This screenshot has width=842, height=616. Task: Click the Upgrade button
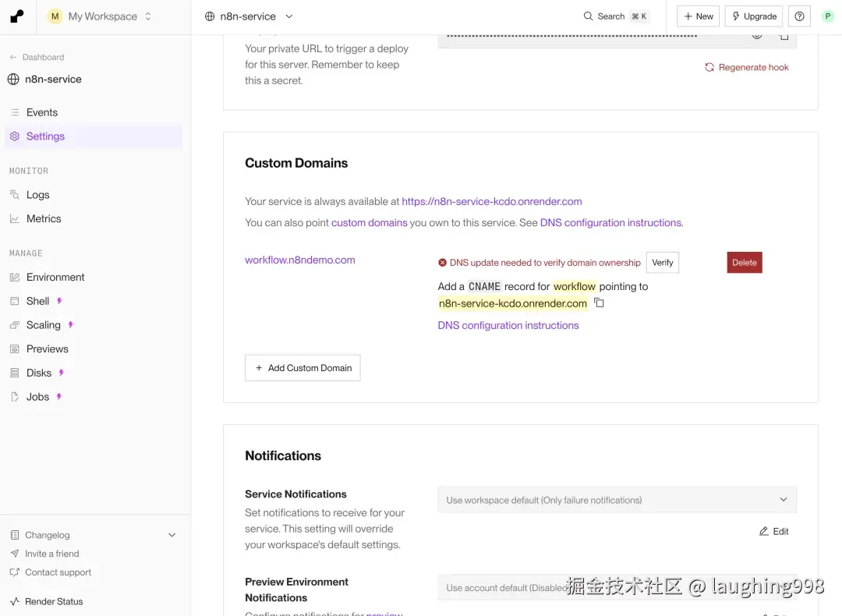point(754,16)
